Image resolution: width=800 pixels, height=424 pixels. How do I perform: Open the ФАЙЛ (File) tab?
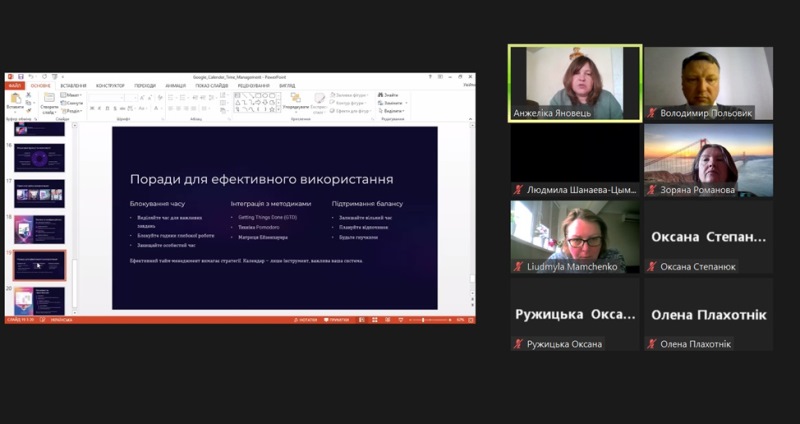pyautogui.click(x=15, y=86)
